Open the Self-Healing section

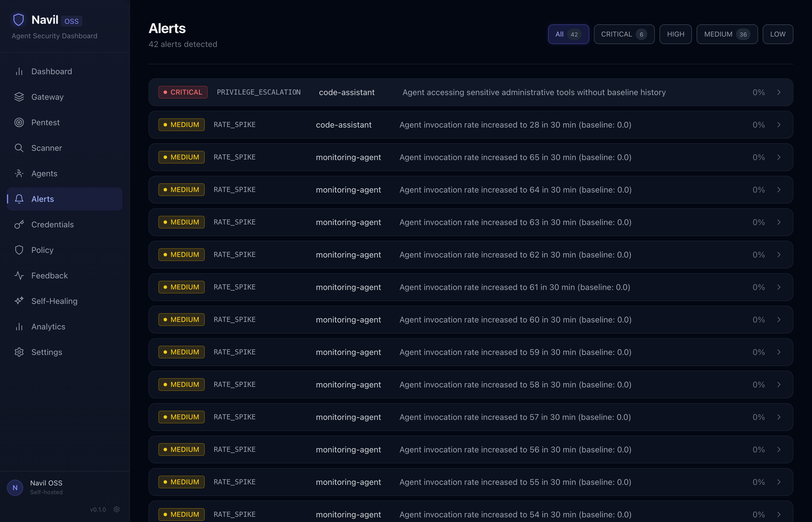point(55,301)
